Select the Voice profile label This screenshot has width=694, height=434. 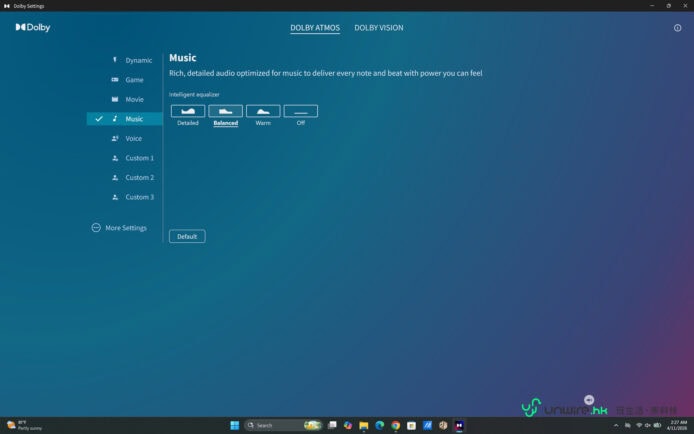(134, 138)
